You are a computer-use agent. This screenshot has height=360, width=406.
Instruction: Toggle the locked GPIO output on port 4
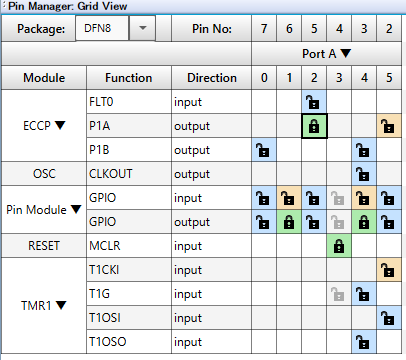(364, 222)
